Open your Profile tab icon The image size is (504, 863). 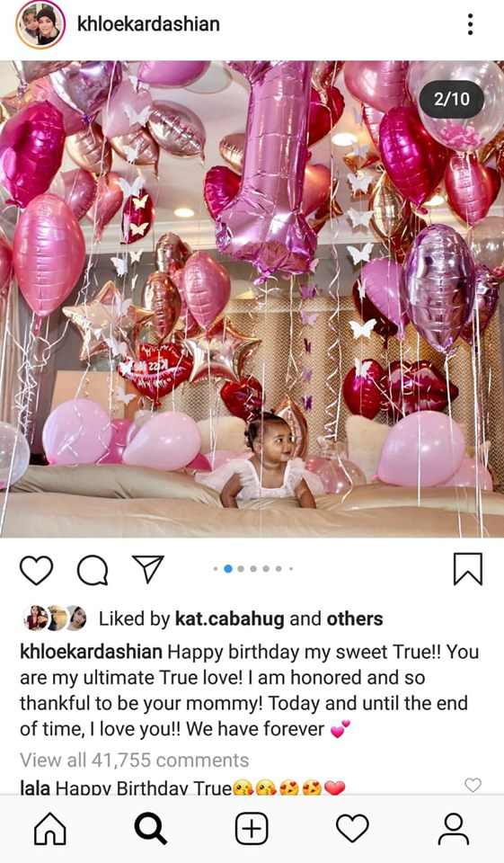(454, 828)
